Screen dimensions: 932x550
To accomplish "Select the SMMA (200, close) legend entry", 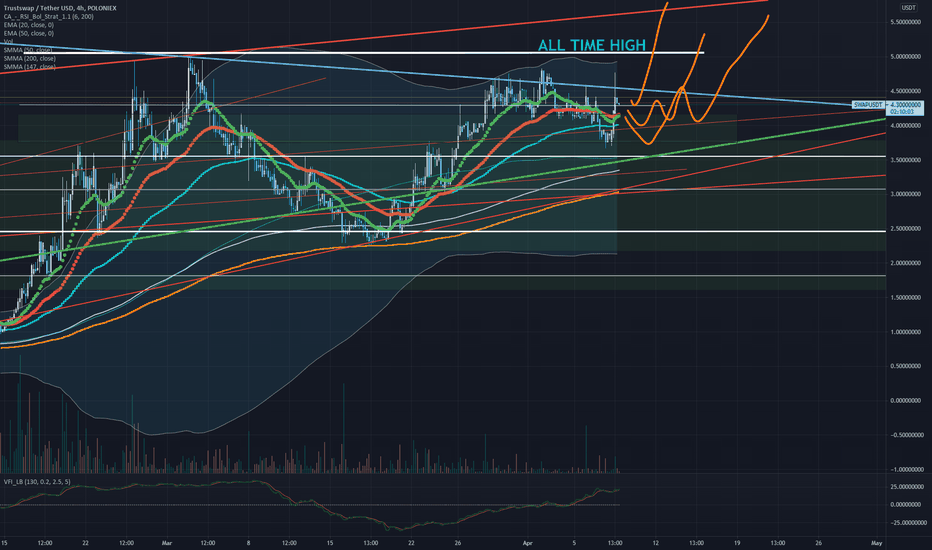I will pyautogui.click(x=30, y=58).
